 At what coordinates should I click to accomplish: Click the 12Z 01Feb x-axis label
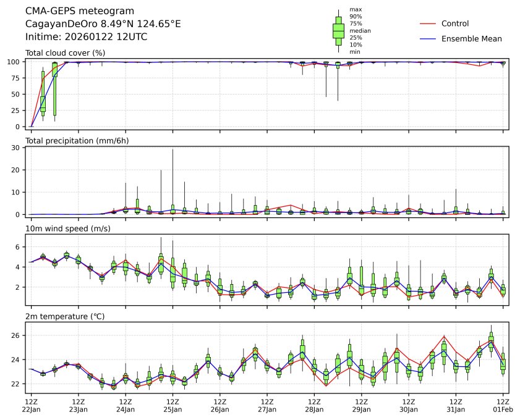(503, 405)
